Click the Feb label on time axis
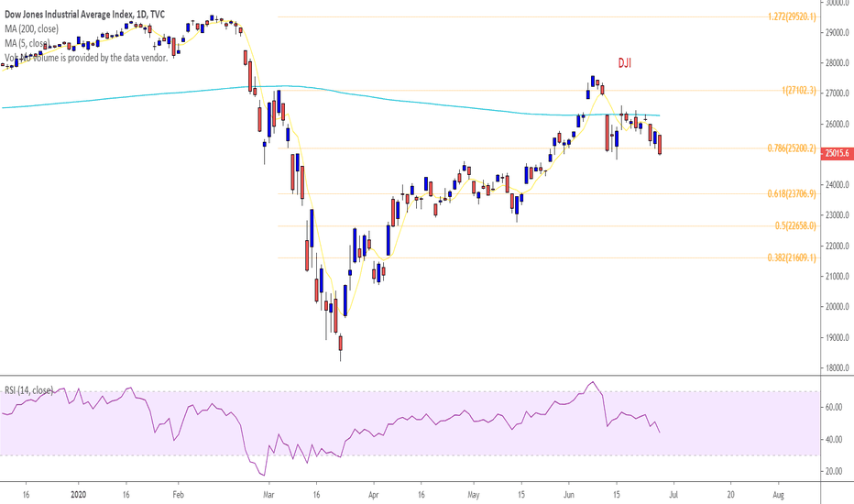Viewport: 854px width, 504px height. point(178,495)
